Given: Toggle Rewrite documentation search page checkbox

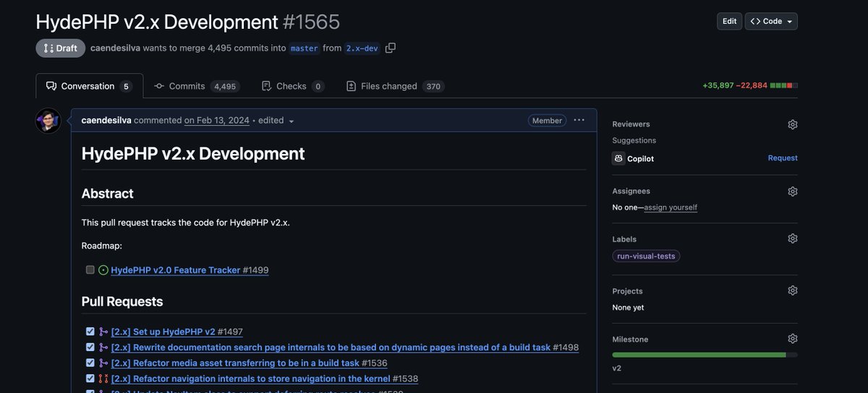Looking at the screenshot, I should [90, 347].
